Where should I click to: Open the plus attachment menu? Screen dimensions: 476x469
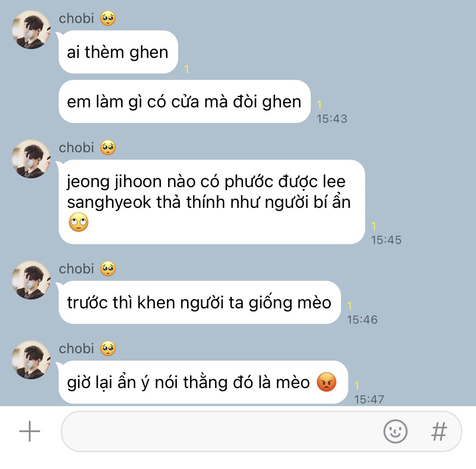pyautogui.click(x=30, y=431)
